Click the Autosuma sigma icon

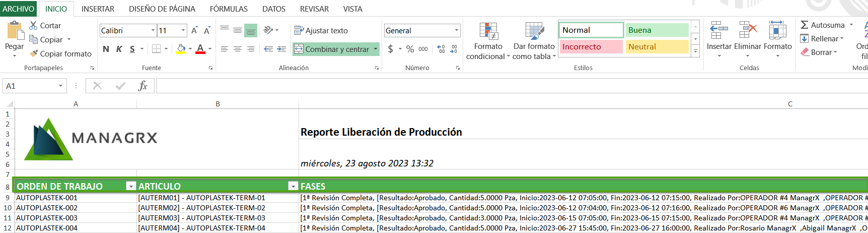(805, 25)
